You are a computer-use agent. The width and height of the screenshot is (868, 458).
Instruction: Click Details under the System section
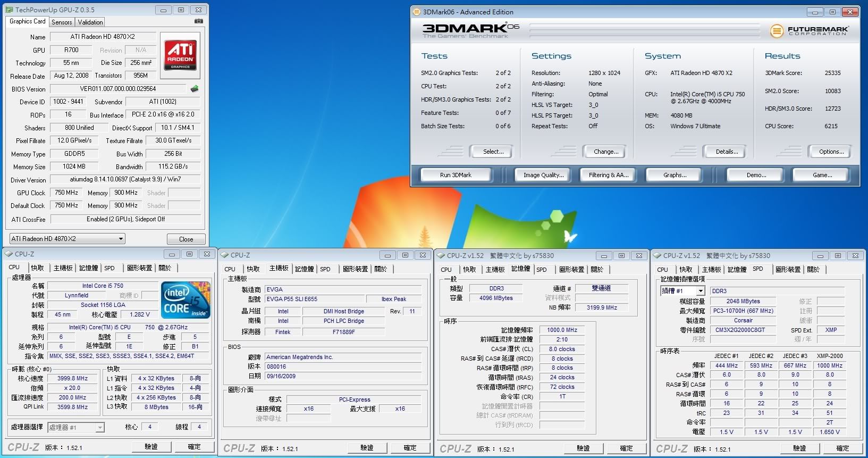(x=727, y=152)
